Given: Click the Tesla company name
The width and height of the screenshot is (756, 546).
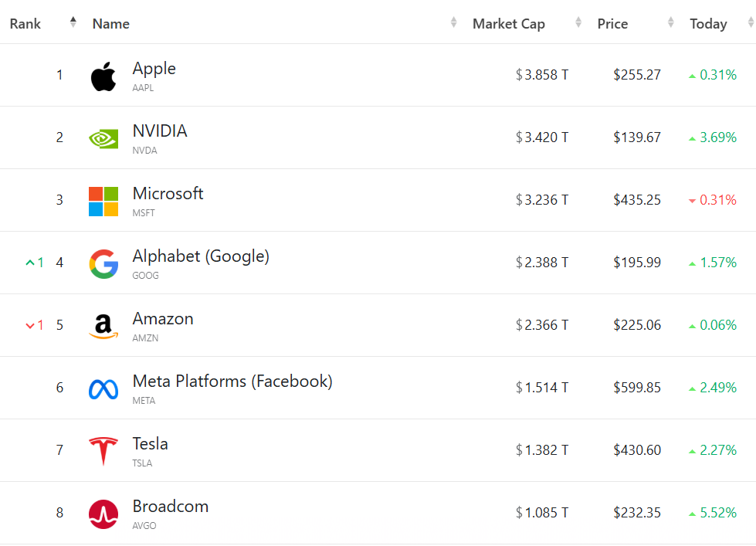Looking at the screenshot, I should click(x=150, y=444).
